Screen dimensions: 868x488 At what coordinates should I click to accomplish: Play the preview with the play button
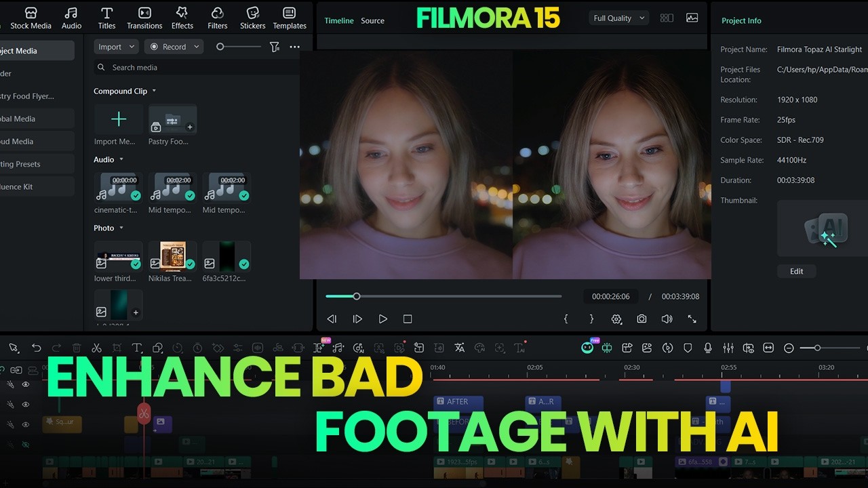[x=382, y=319]
